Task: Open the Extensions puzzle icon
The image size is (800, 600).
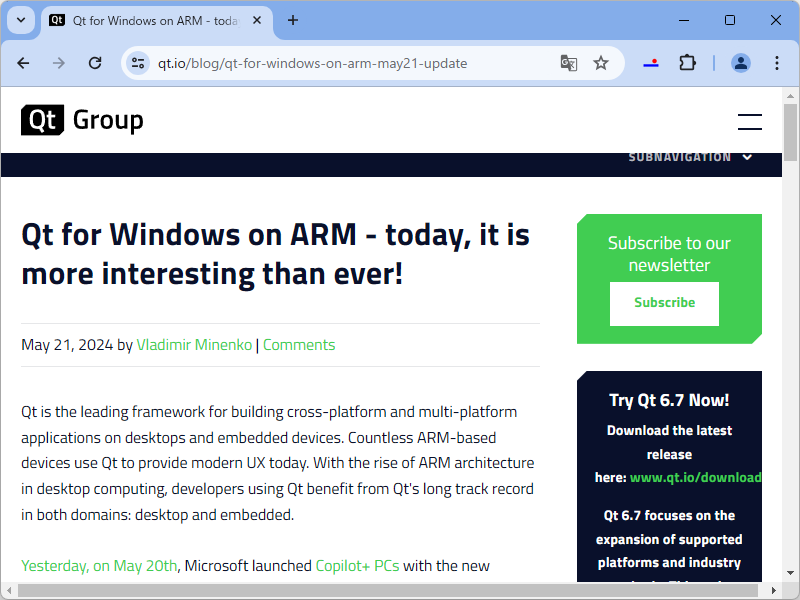Action: coord(687,63)
